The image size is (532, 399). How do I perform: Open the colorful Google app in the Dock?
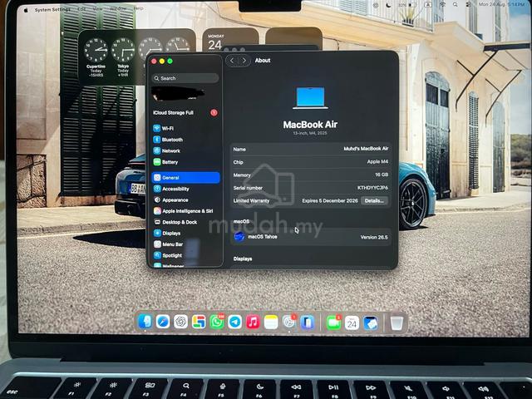point(199,322)
